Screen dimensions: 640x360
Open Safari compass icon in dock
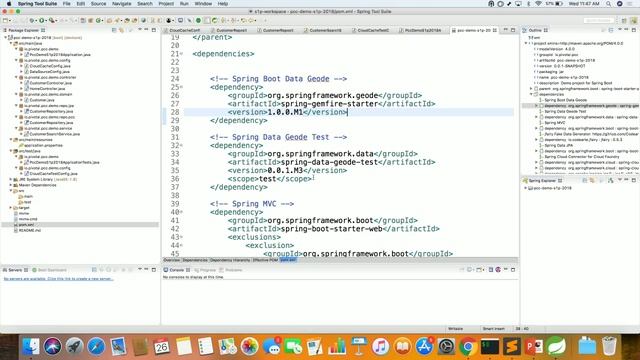(x=96, y=347)
